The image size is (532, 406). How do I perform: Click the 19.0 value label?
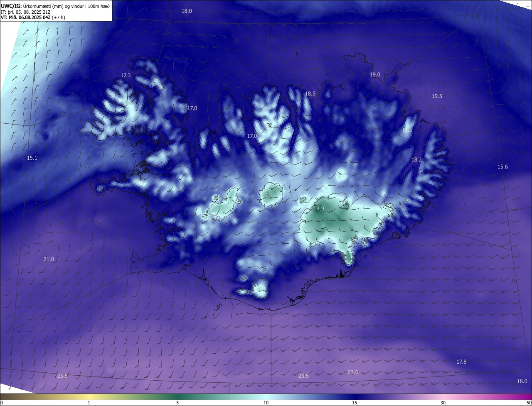(x=375, y=74)
